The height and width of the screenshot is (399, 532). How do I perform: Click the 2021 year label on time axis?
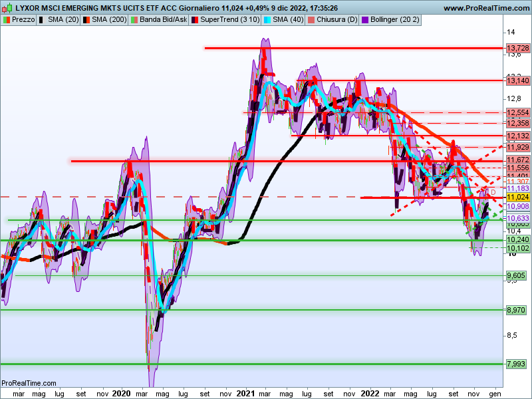point(245,394)
